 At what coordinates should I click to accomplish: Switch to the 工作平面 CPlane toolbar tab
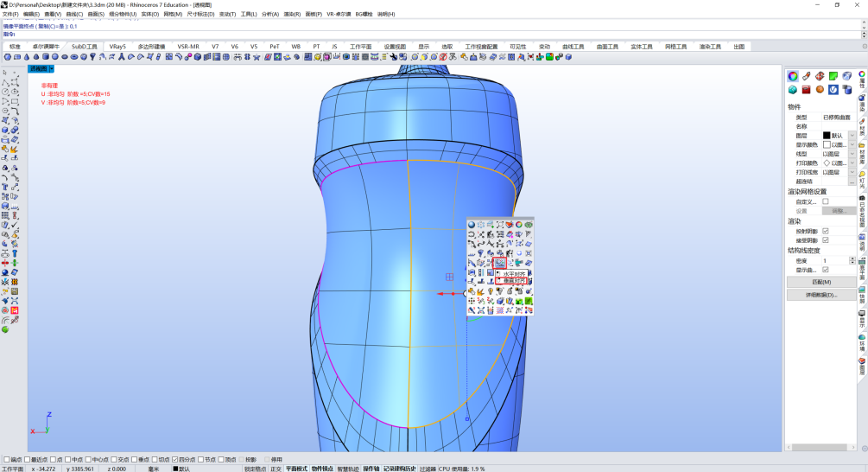click(360, 47)
